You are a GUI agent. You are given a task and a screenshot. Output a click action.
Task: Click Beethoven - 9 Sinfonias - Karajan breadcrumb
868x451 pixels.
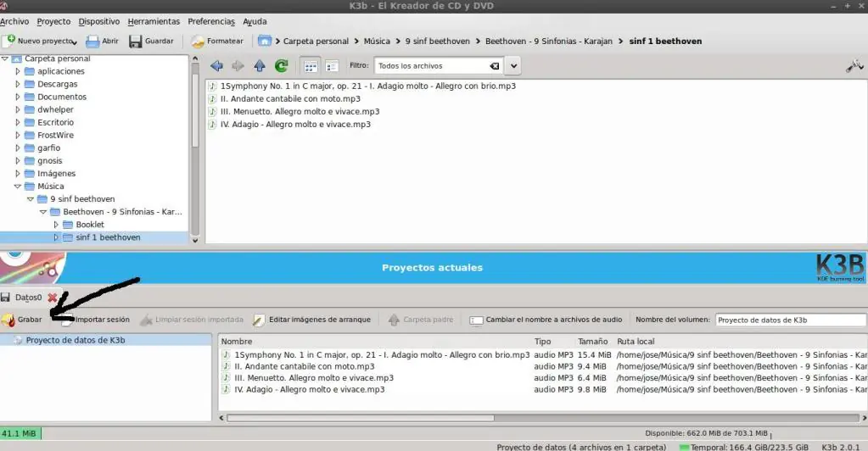(549, 41)
